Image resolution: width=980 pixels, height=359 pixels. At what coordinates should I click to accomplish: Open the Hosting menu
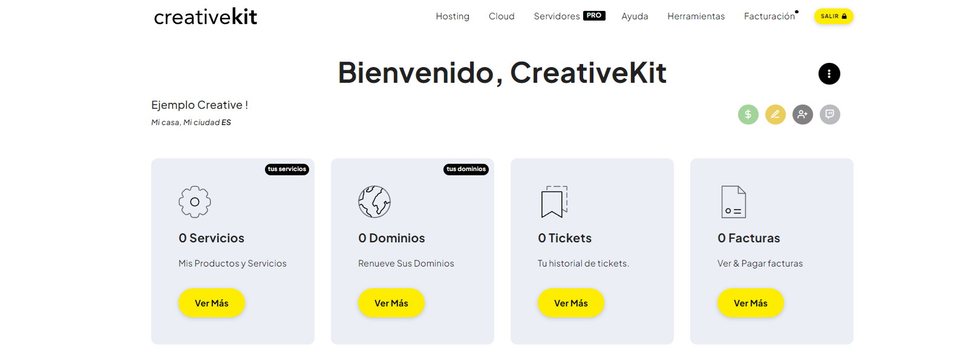click(452, 16)
